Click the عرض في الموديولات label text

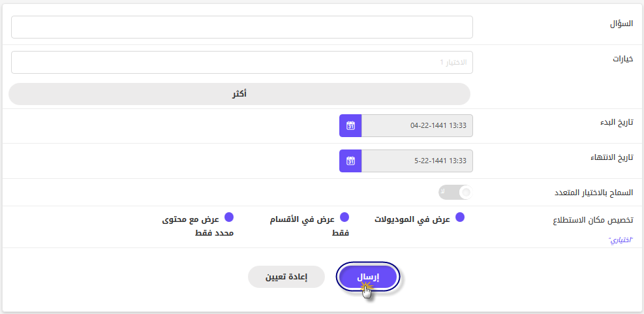(x=412, y=219)
